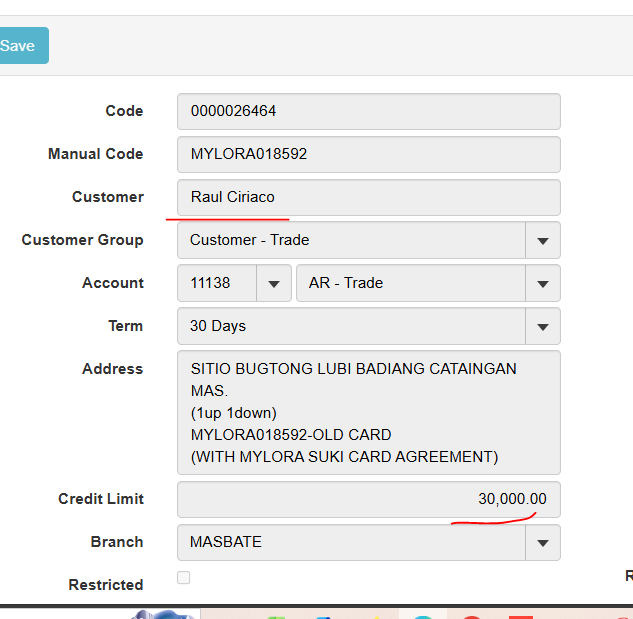The image size is (633, 619).
Task: Open the AR - Trade account dropdown arrow
Action: coord(543,283)
